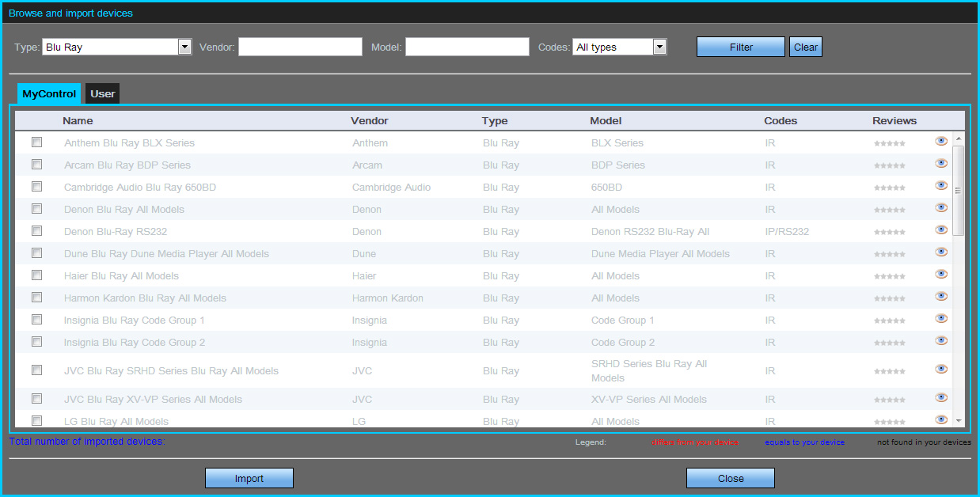
Task: View Dune Media Player eye icon
Action: pos(941,252)
